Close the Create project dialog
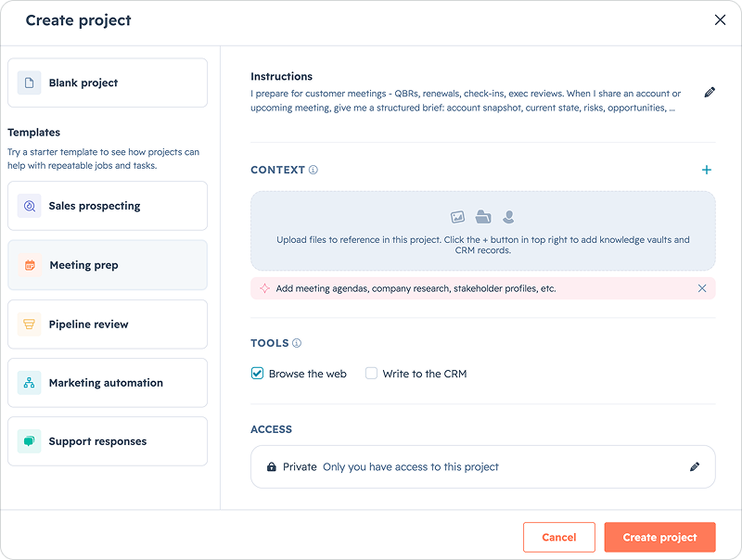742x560 pixels. (x=721, y=19)
